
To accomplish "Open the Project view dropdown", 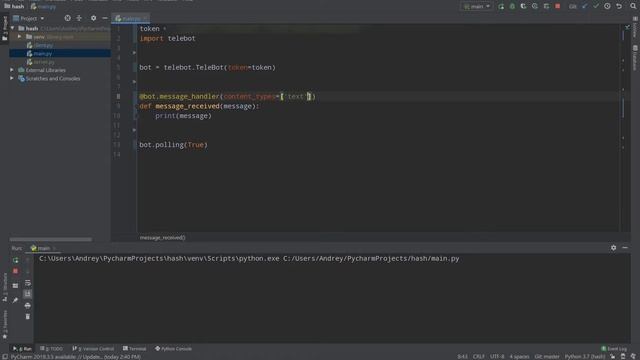I will 29,18.
